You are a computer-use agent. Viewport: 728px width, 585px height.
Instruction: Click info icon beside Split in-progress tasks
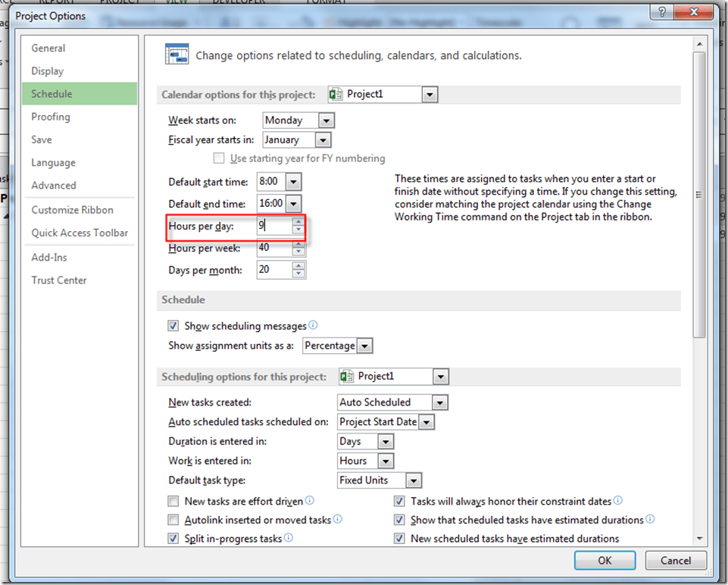pos(288,538)
